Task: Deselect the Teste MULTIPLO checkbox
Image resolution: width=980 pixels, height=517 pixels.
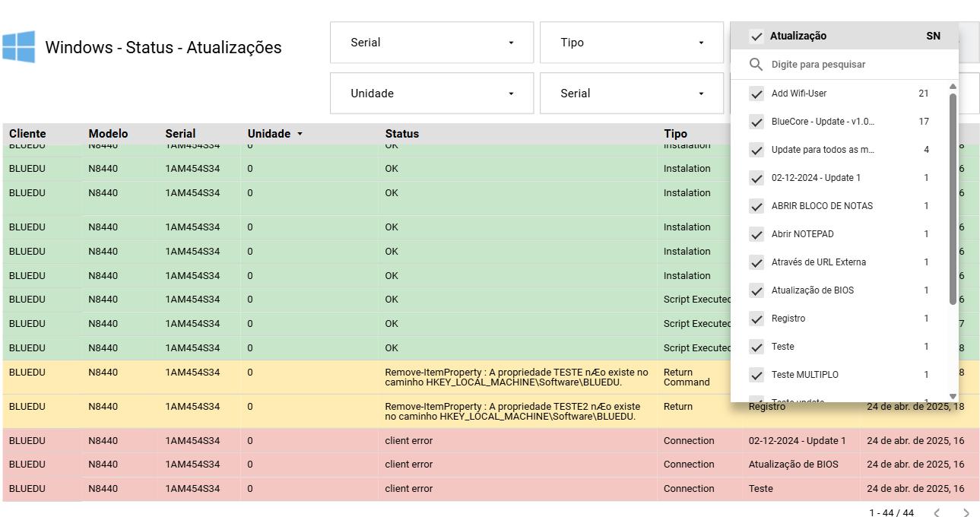Action: tap(756, 375)
